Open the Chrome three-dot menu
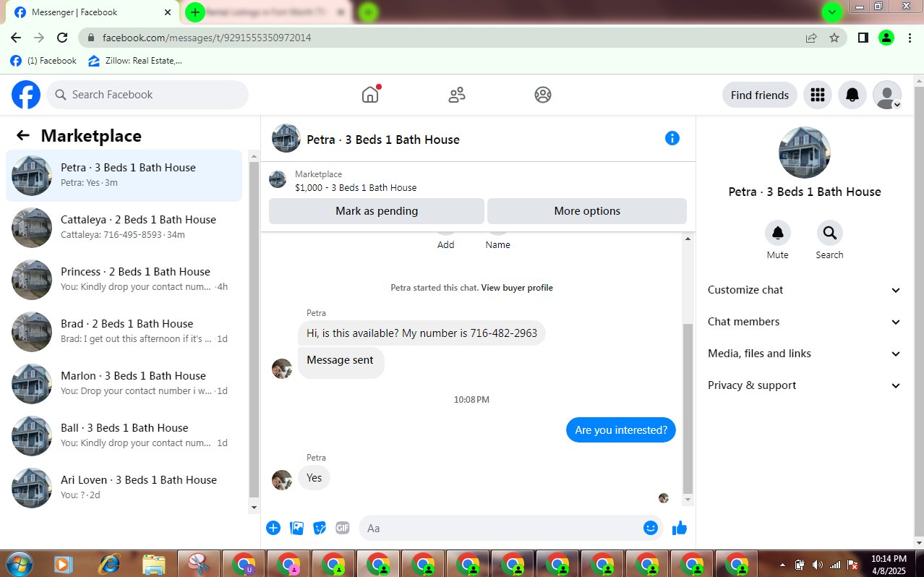This screenshot has height=577, width=924. tap(910, 38)
